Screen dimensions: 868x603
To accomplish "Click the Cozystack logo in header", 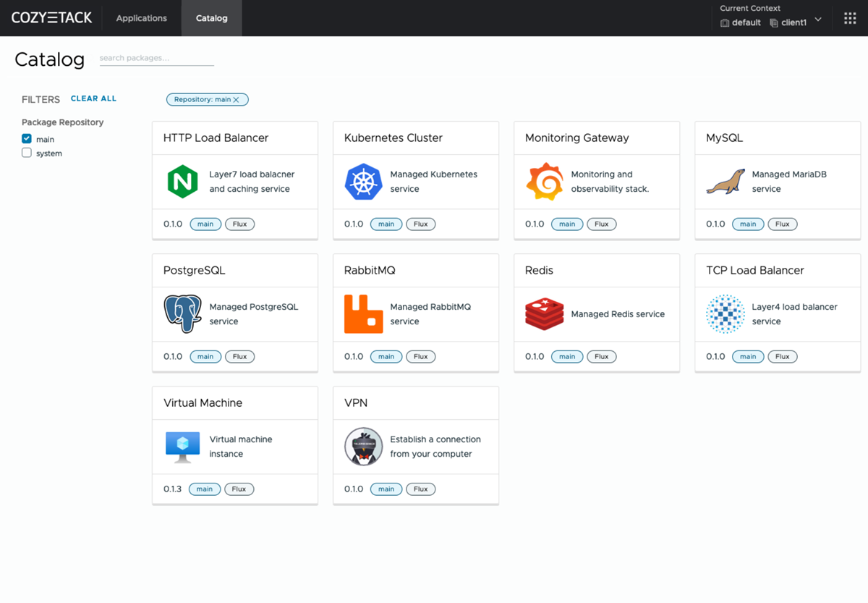I will pos(52,18).
